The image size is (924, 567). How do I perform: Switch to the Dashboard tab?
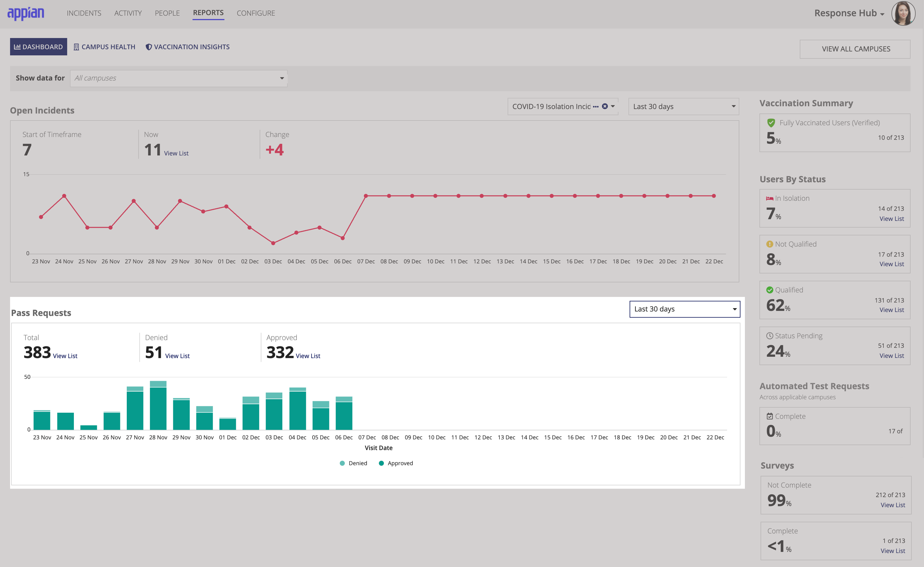pos(38,47)
